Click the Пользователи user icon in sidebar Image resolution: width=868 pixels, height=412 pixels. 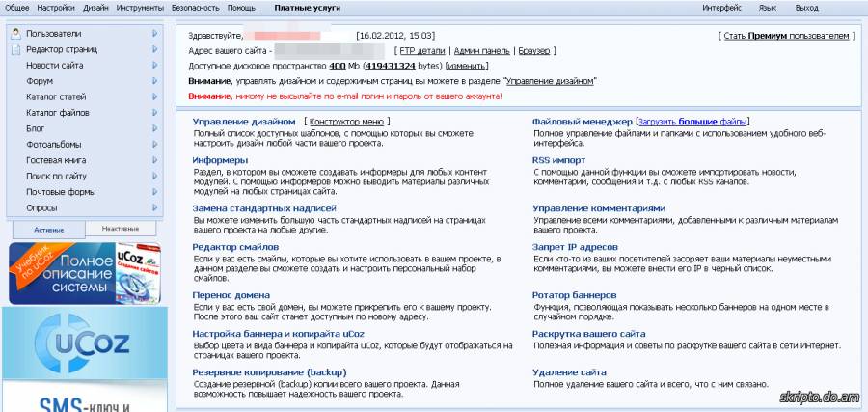click(16, 34)
